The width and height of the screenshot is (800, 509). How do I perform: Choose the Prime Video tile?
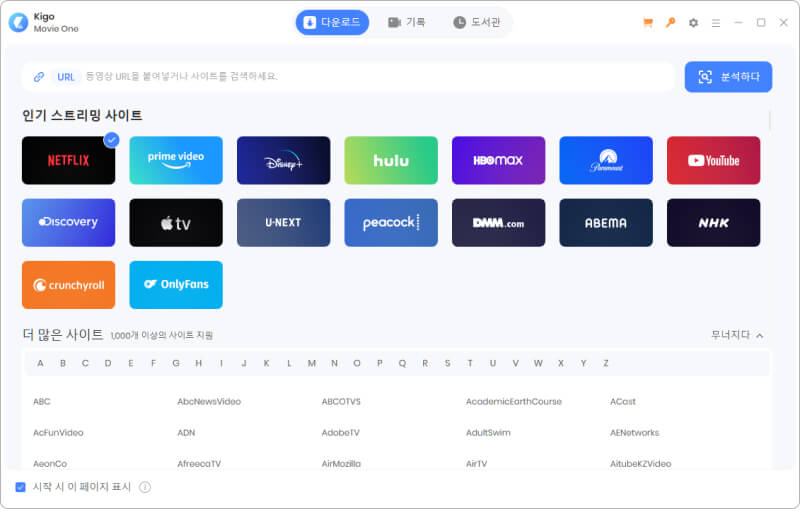176,160
